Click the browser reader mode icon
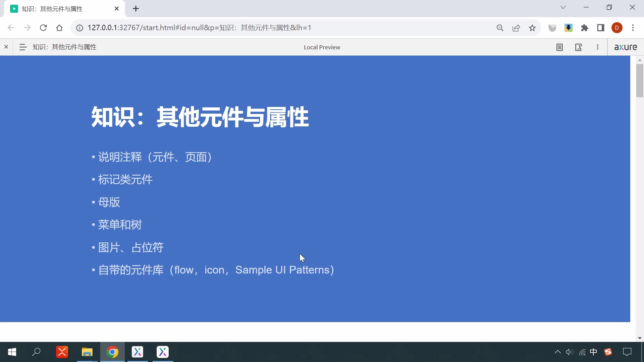This screenshot has width=644, height=362. coord(601,28)
